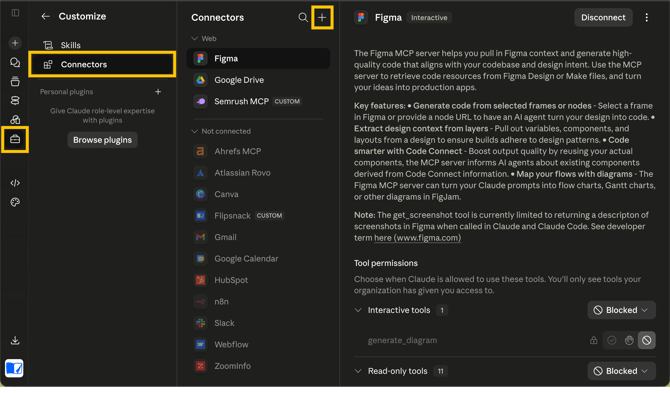Open Interactive tools Blocked dropdown
Screen dimensions: 670x393
[x=621, y=310]
